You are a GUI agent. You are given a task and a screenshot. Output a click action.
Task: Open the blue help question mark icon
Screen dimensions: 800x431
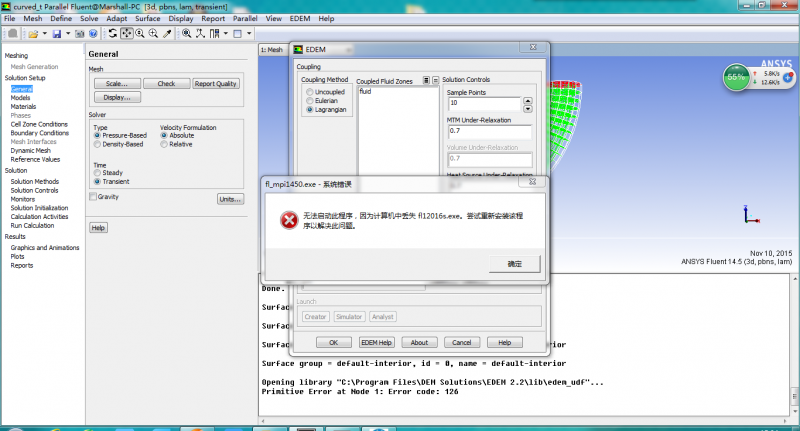click(93, 34)
